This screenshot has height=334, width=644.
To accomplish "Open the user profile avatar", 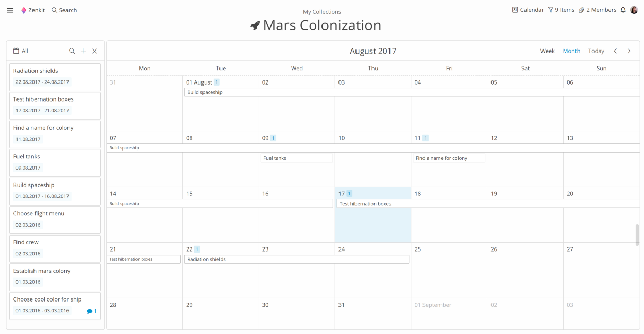I will [634, 10].
